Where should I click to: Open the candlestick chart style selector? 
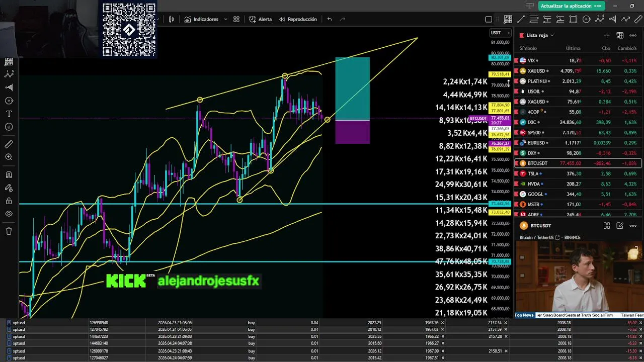pos(172,19)
